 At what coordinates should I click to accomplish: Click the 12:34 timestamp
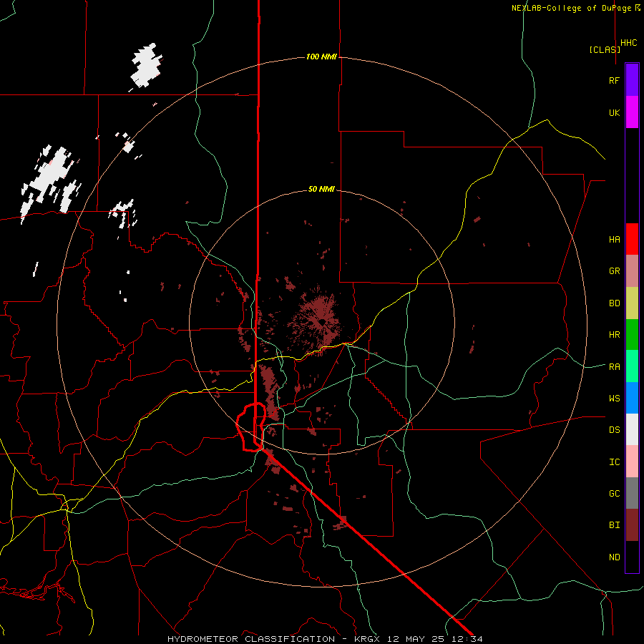click(469, 639)
